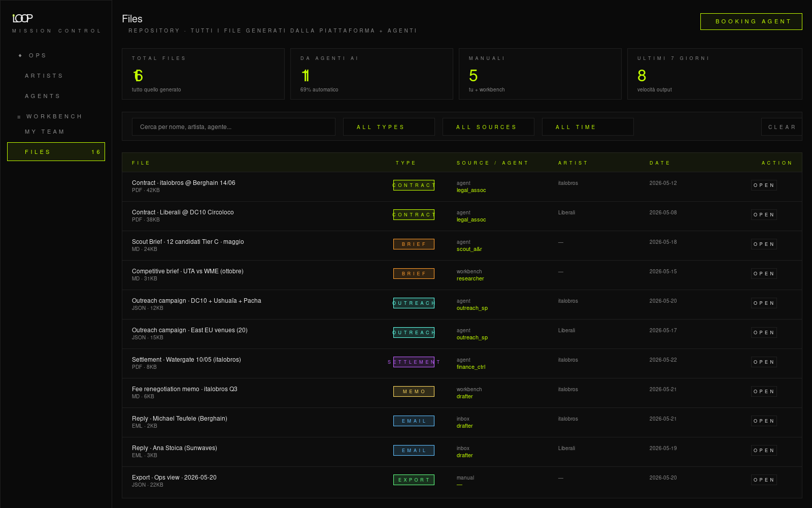Click EMAIL tag on Ana Stoica row
The image size is (812, 508).
[x=414, y=451]
